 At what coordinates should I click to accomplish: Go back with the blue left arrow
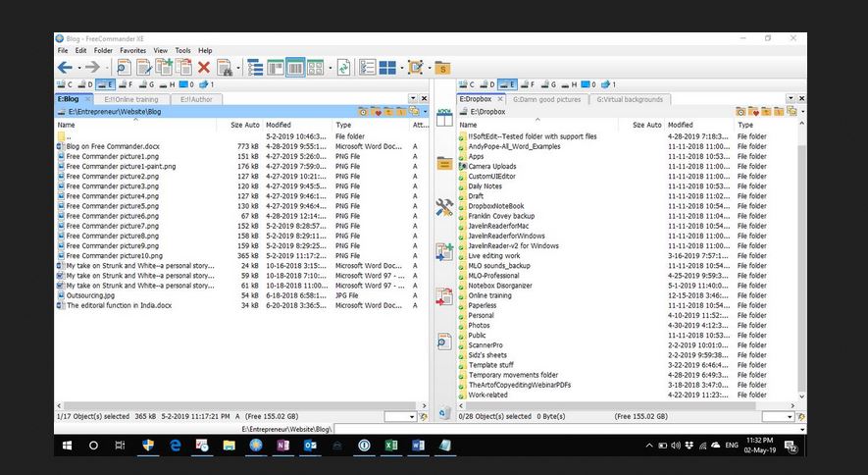coord(65,68)
